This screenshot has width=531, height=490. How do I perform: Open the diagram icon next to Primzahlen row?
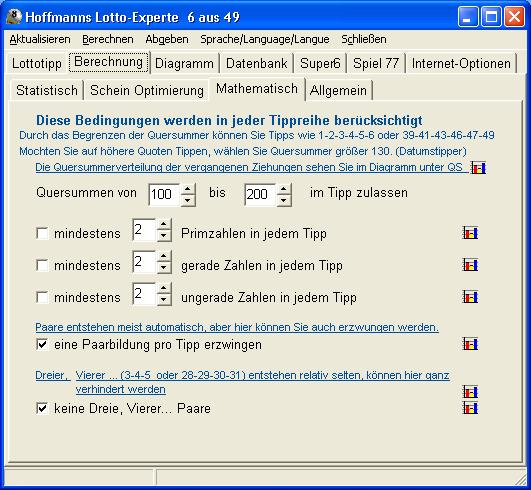(470, 233)
